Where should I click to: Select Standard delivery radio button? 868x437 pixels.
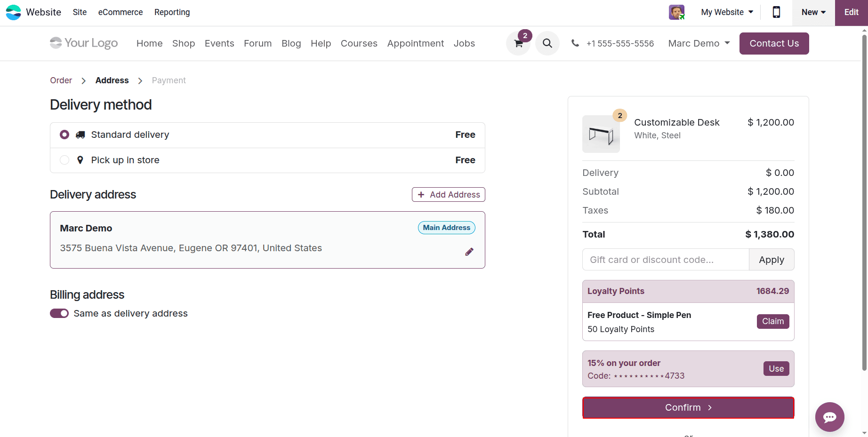coord(64,135)
